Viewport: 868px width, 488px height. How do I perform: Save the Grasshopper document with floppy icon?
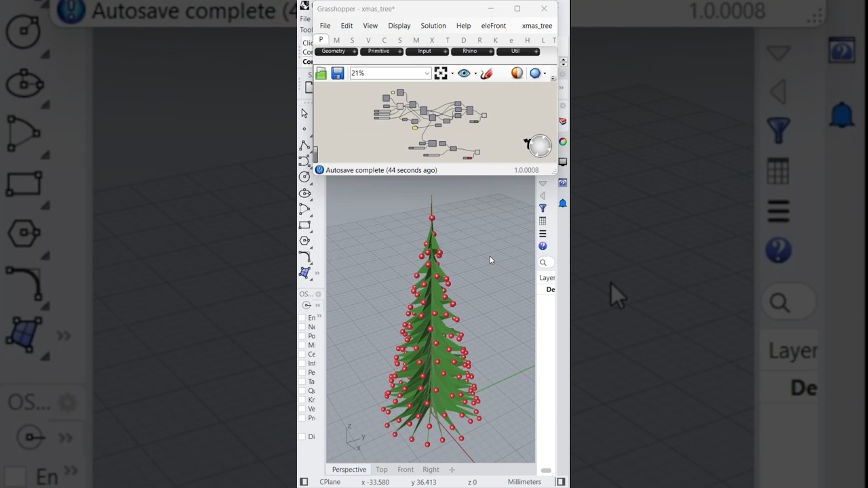point(338,73)
